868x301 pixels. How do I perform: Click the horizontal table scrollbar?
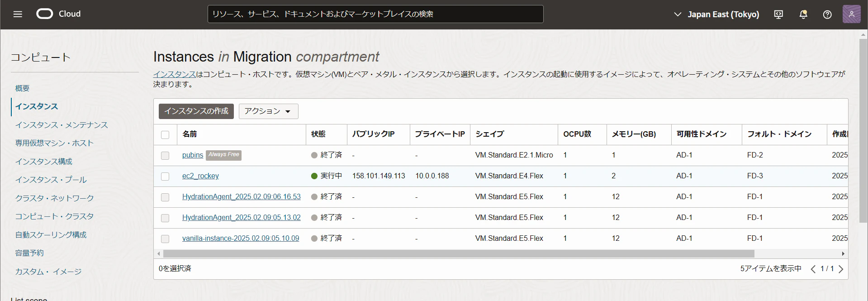tap(459, 253)
